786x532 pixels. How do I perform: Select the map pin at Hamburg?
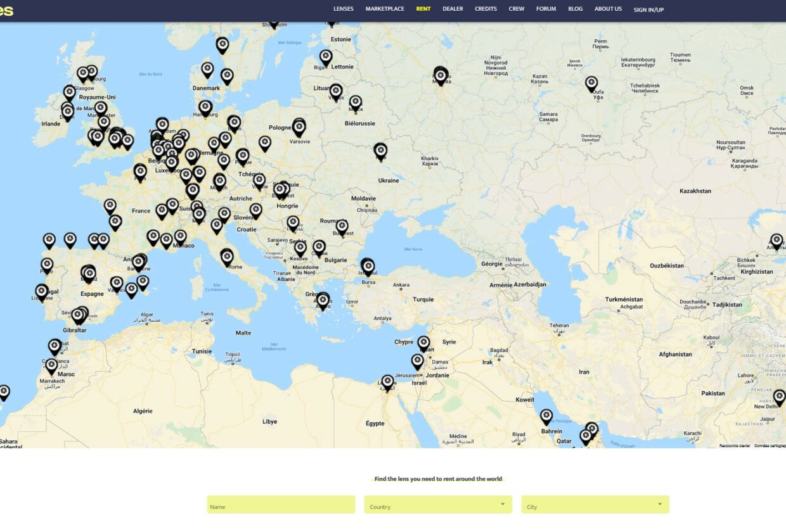click(205, 108)
